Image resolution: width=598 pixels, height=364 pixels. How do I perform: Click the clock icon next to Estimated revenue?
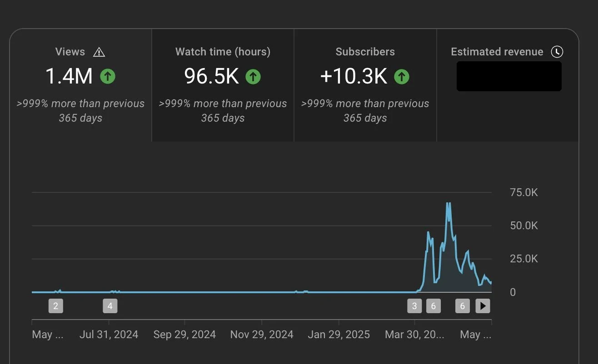(557, 52)
